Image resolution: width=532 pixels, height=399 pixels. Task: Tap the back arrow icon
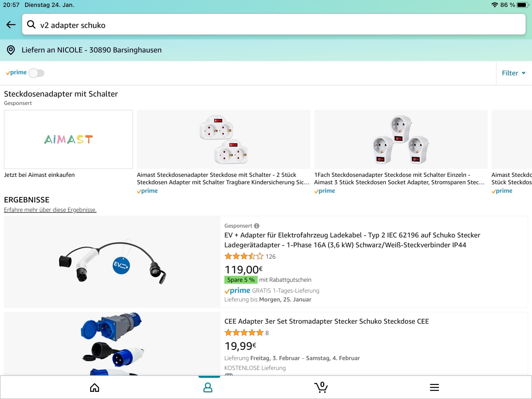(x=11, y=25)
